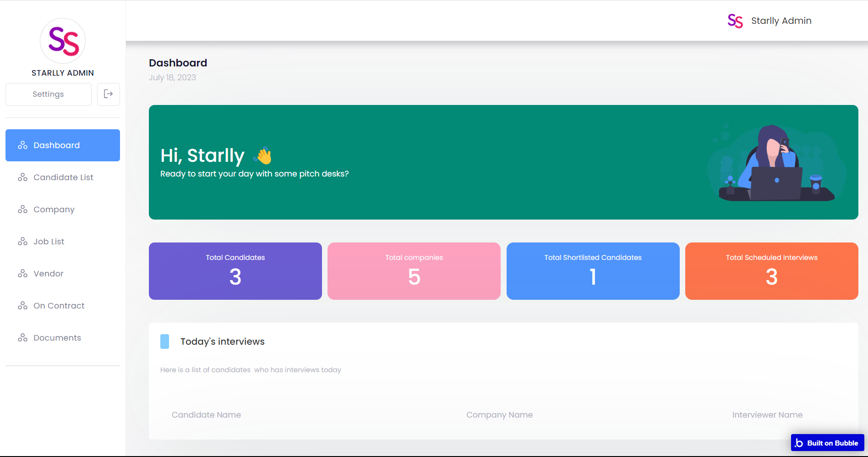Click the blue square beside Today's interviews

pyautogui.click(x=165, y=341)
